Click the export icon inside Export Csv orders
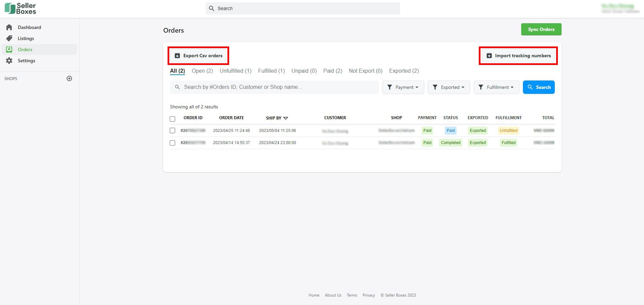Screen dimensions: 644x305 coord(177,55)
